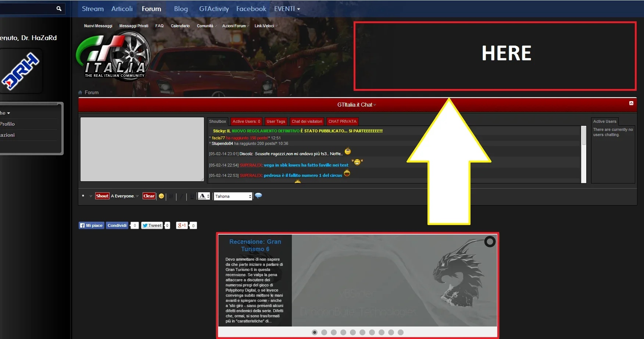This screenshot has height=339, width=644.
Task: Open the Facebook nav item
Action: click(251, 9)
